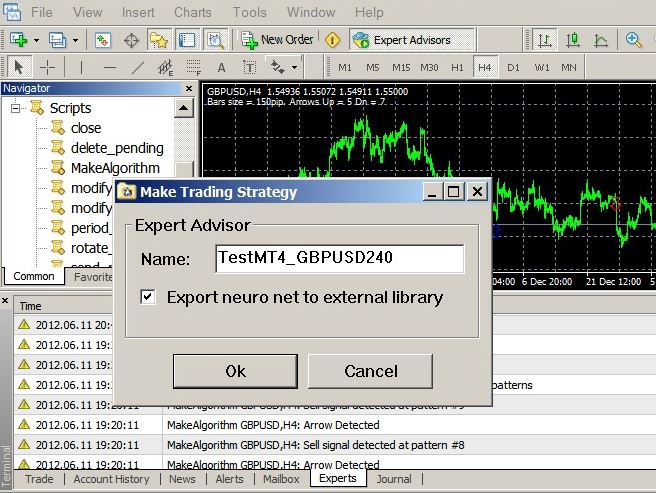Viewport: 656px width, 493px height.
Task: Select the Trendline tool
Action: [x=138, y=67]
